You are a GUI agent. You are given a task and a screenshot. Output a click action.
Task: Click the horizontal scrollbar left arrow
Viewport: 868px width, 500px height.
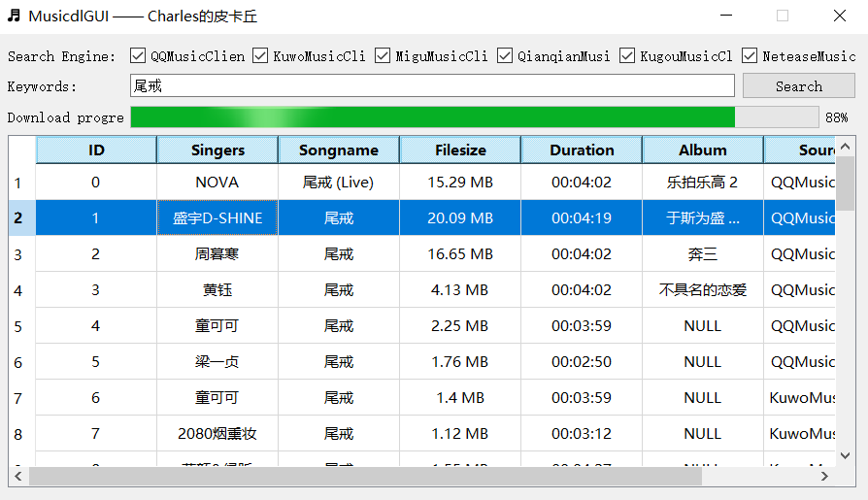[18, 477]
